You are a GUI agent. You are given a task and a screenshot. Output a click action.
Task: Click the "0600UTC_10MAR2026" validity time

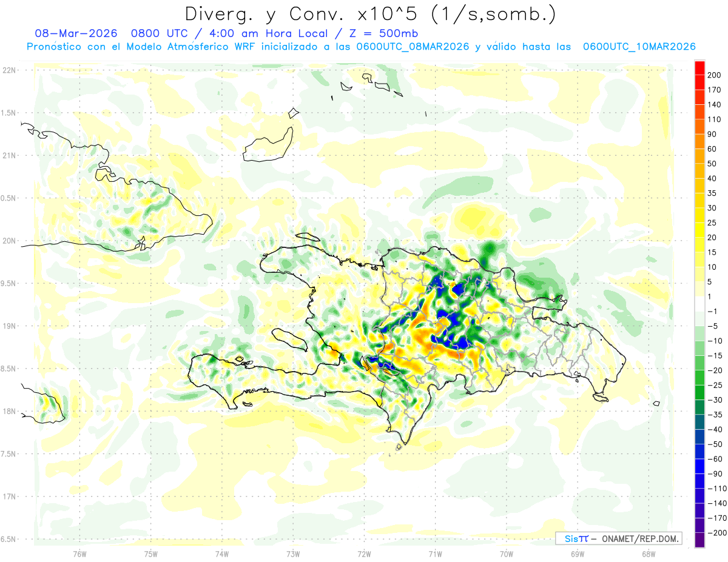[x=639, y=47]
